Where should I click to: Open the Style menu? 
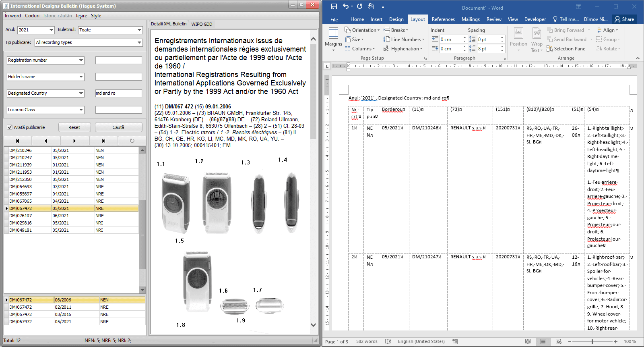click(x=96, y=16)
